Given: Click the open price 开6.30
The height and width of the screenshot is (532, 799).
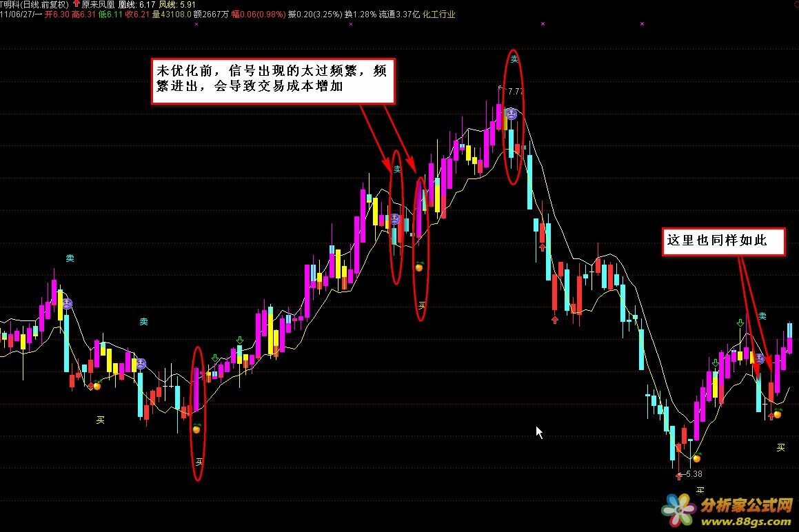Looking at the screenshot, I should 57,14.
